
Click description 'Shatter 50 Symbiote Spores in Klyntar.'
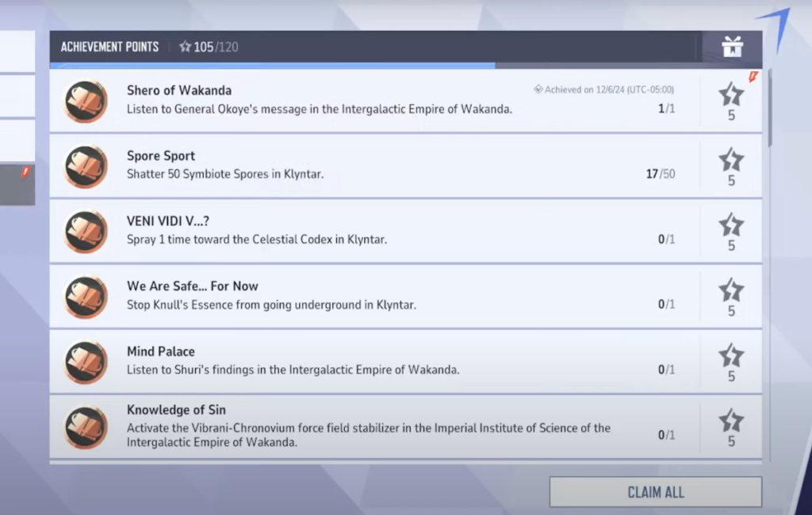(x=225, y=174)
